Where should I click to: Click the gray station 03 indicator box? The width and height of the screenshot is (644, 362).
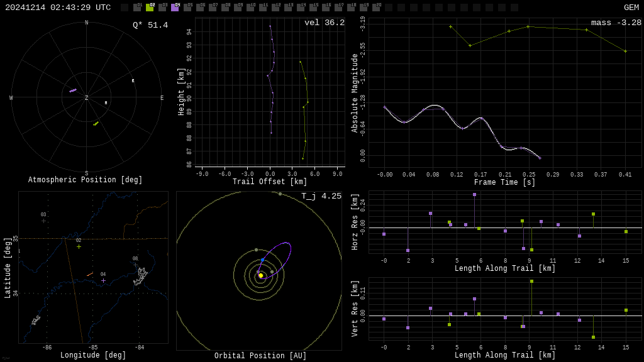point(162,8)
